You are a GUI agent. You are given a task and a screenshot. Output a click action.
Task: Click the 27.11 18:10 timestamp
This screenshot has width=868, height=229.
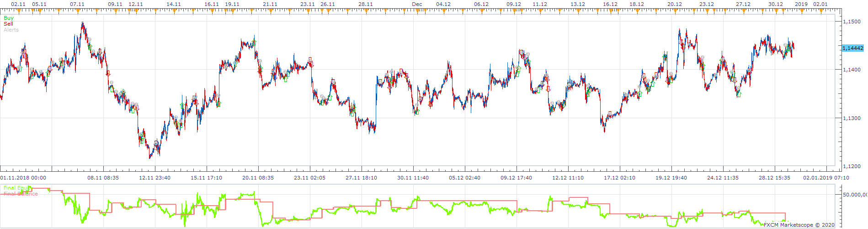362,178
